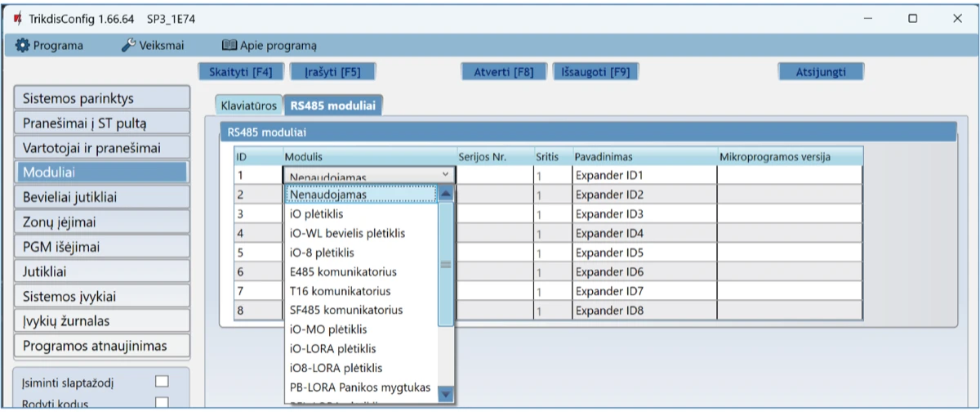Choose iO-WL bevielis plėtiklis from list

347,233
